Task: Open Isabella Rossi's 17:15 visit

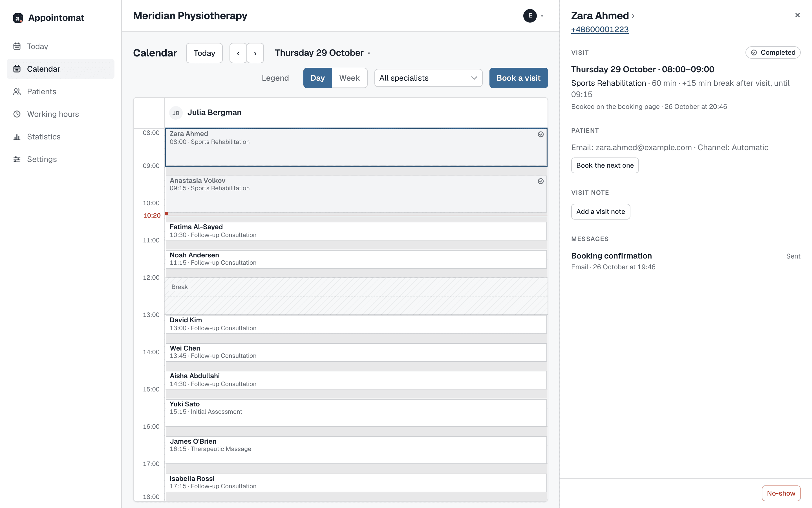Action: coord(356,483)
